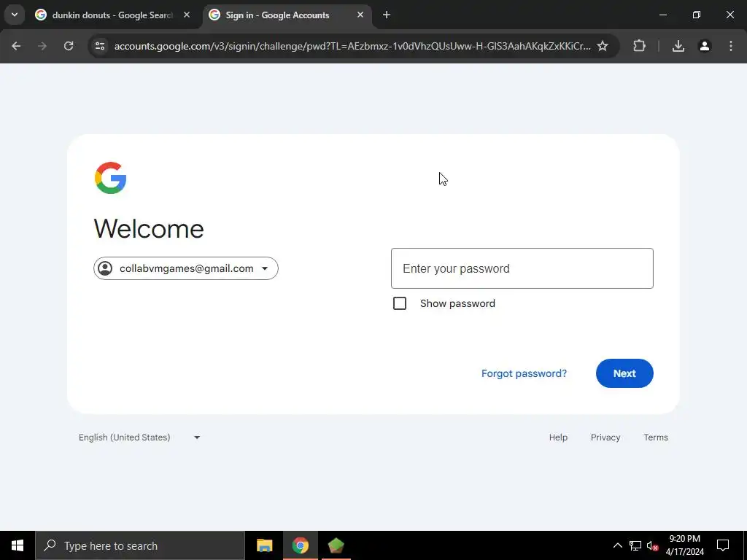This screenshot has height=560, width=747.
Task: Close the dunkin donuts search tab
Action: point(187,15)
